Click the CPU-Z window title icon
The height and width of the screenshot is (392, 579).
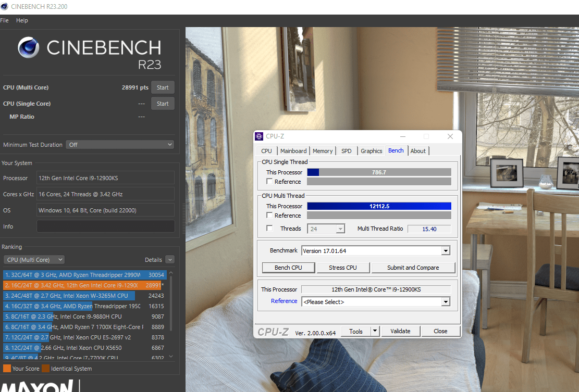259,136
